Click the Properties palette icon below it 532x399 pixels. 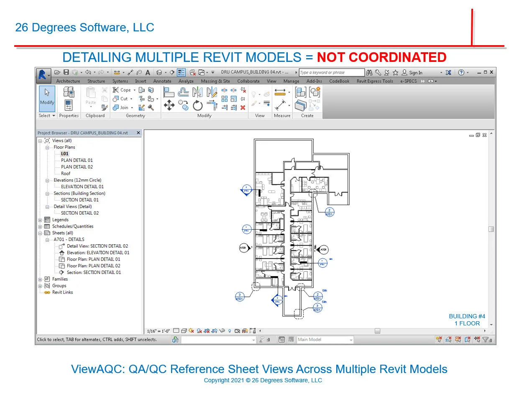[69, 105]
